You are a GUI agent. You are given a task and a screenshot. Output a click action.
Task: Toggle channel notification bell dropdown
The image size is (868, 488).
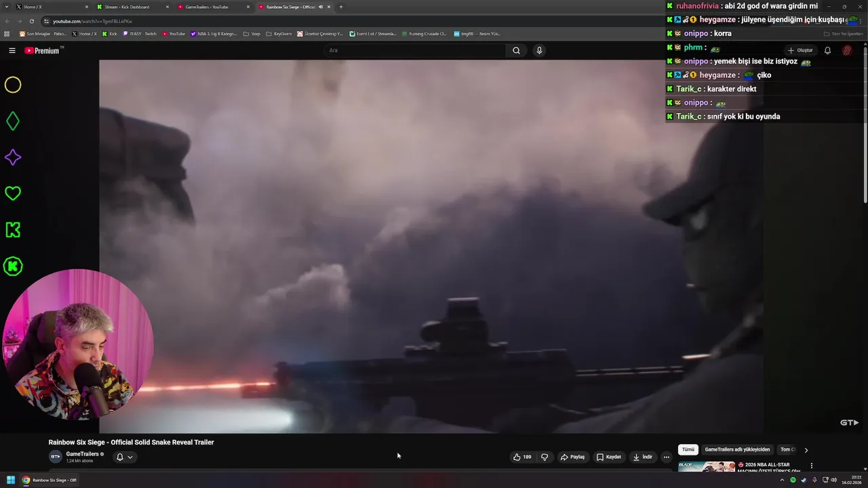124,457
